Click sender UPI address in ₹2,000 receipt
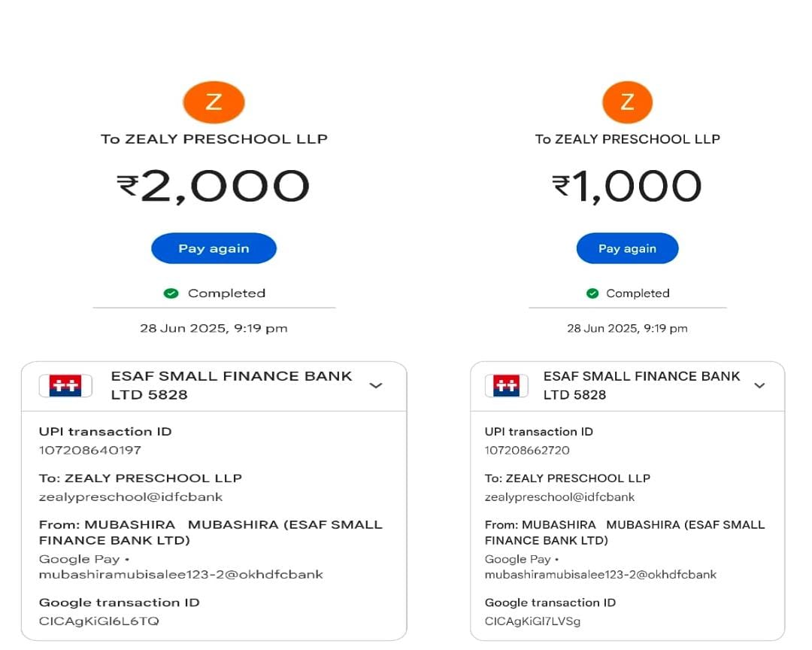812x650 pixels. pos(181,575)
